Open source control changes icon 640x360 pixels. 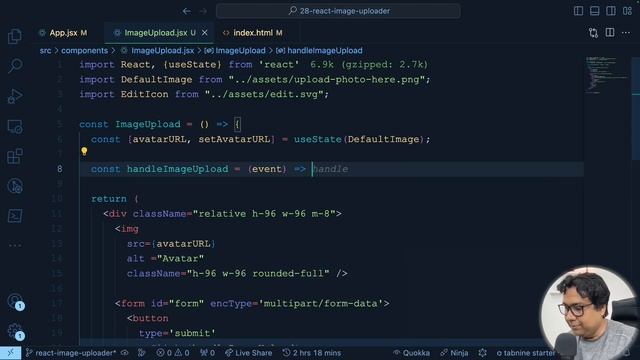(593, 33)
